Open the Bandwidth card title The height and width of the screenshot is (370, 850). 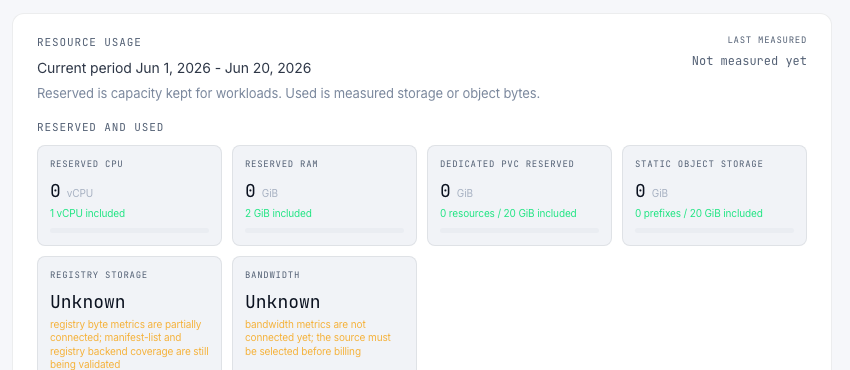(272, 275)
